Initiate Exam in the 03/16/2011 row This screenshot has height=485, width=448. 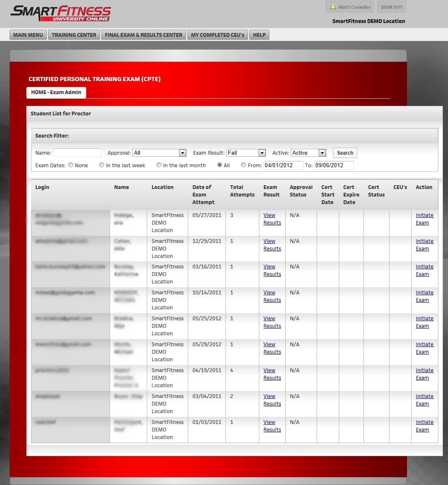pos(425,271)
